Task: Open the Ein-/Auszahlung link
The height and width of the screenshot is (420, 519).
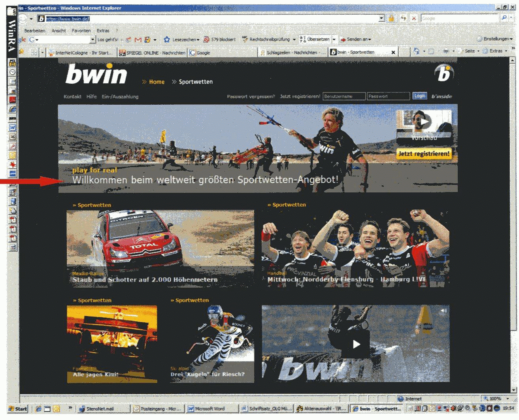Action: click(120, 96)
